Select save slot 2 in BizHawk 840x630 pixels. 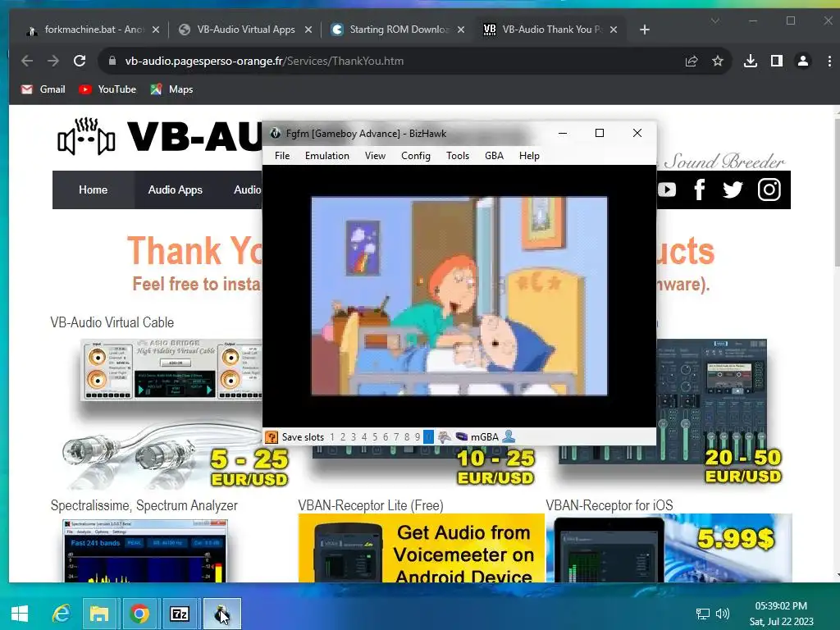coord(343,437)
